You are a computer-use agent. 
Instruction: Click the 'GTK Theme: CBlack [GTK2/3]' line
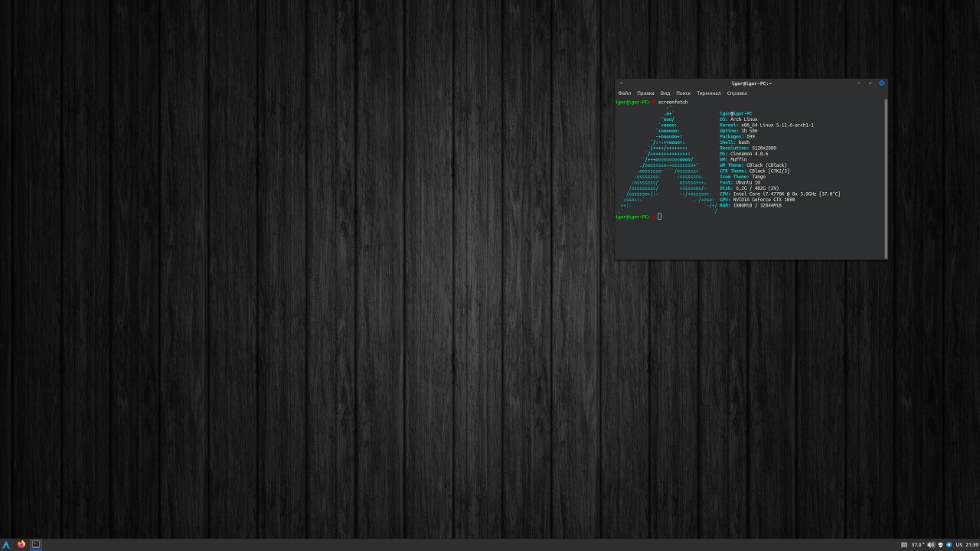click(x=754, y=171)
